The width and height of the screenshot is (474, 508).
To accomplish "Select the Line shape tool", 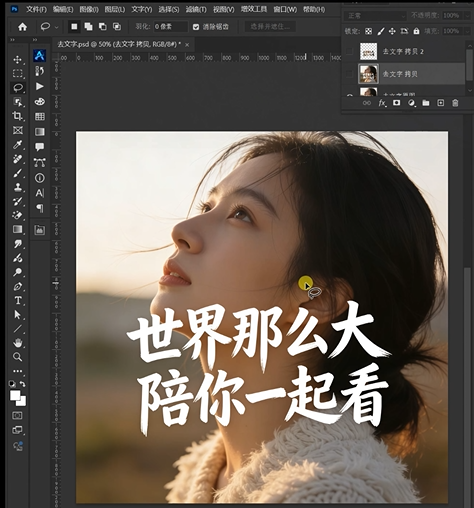I will [17, 329].
